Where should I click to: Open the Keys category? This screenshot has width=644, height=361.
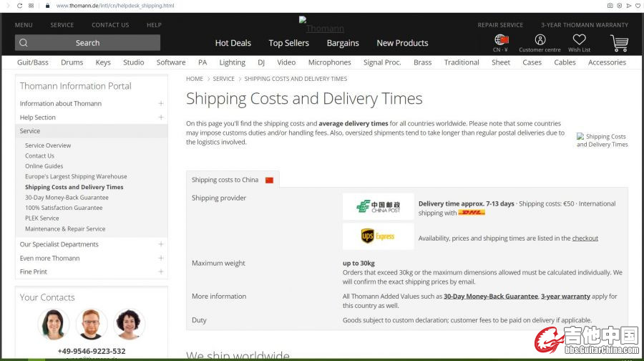(x=103, y=62)
